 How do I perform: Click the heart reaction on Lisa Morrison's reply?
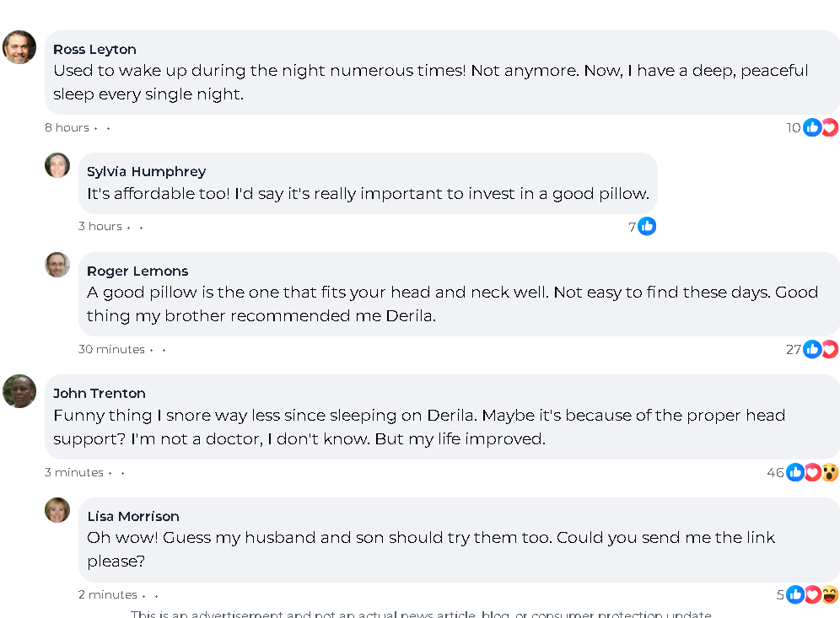812,594
